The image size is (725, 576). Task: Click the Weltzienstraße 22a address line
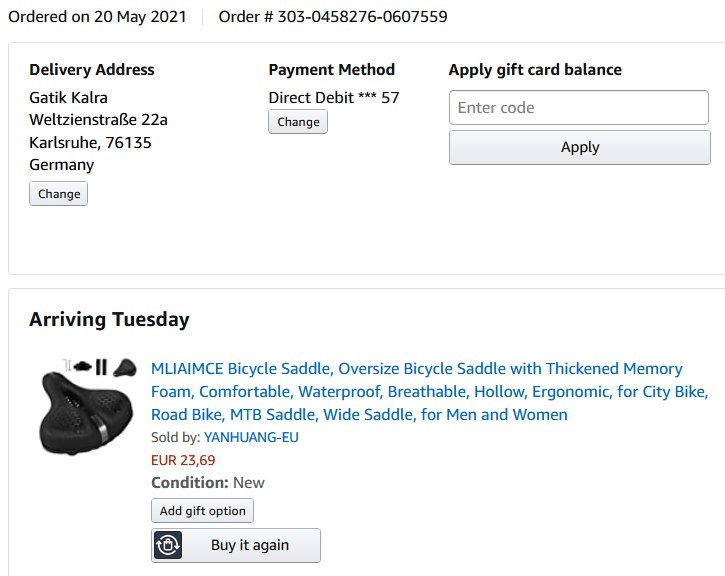point(98,120)
